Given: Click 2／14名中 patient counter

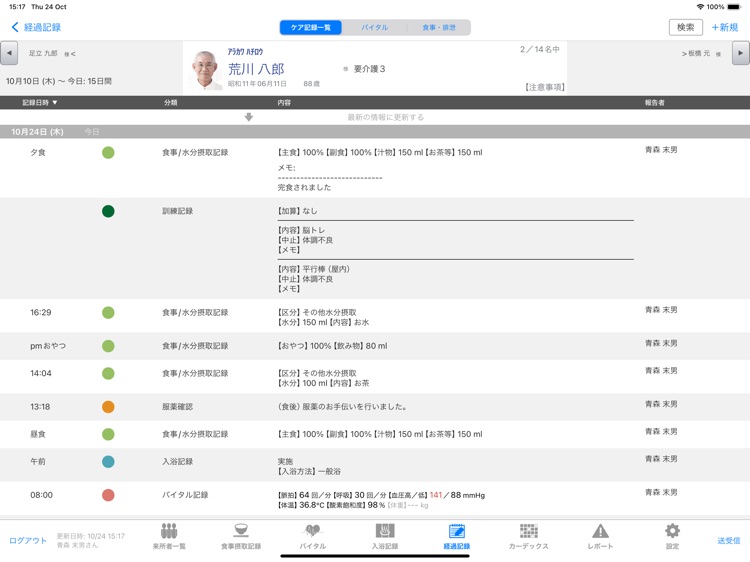Looking at the screenshot, I should pos(540,49).
